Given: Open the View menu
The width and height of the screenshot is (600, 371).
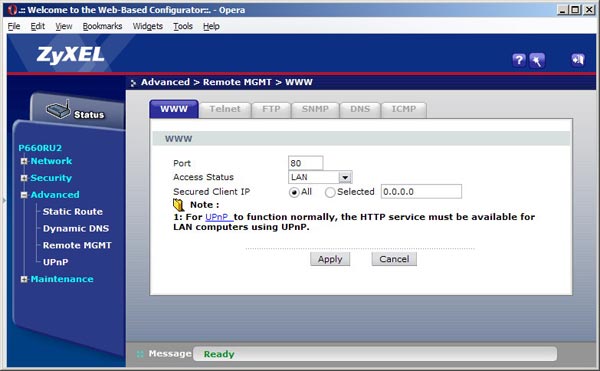Looking at the screenshot, I should pos(64,26).
